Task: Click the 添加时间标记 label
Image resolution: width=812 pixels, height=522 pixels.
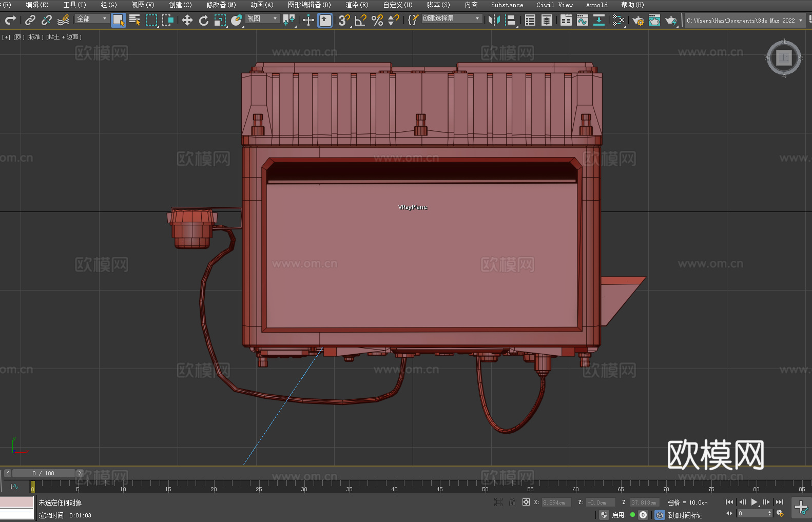Action: click(x=684, y=515)
